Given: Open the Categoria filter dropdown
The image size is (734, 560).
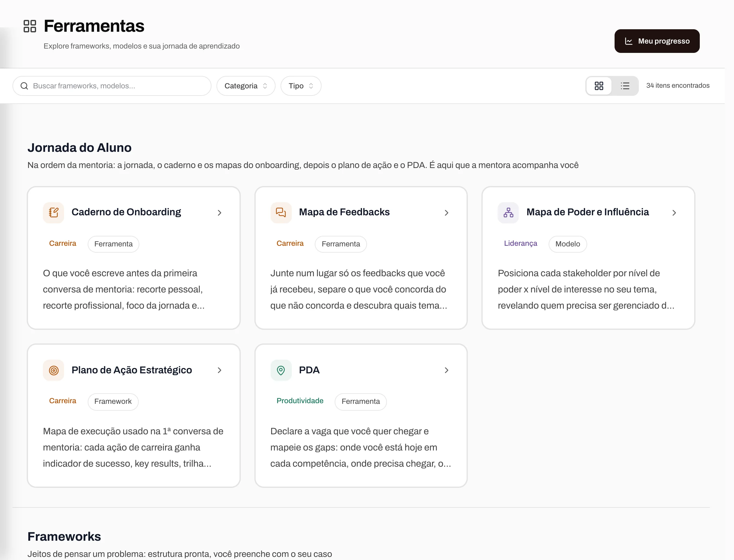Looking at the screenshot, I should pyautogui.click(x=246, y=86).
